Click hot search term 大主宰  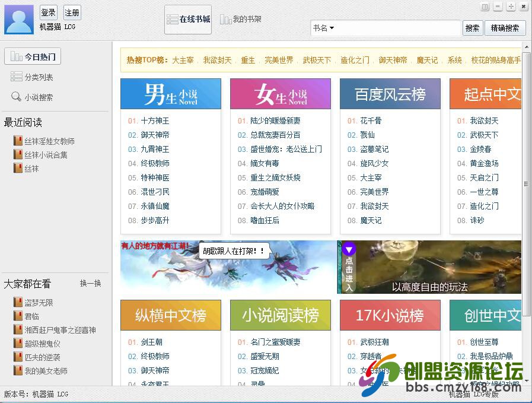coord(183,60)
